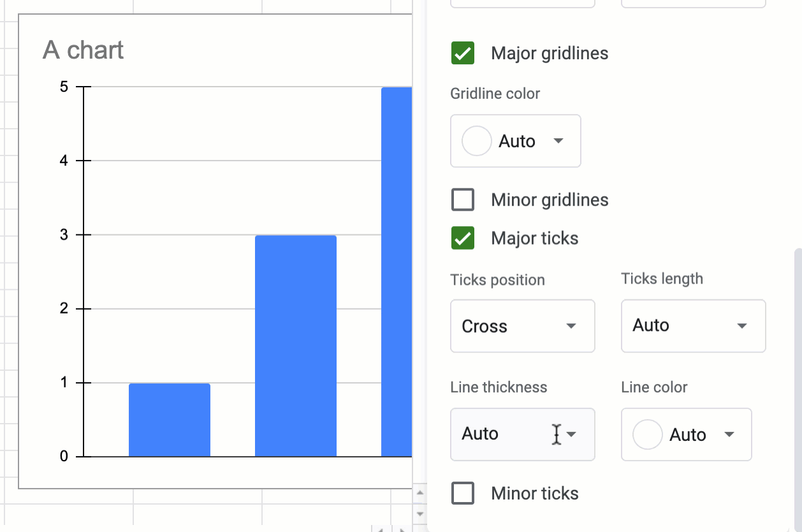Click the vertical axis label 0

click(64, 457)
